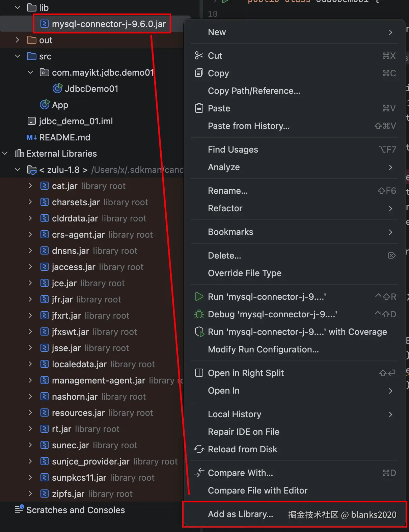
Task: Click the Reload from Disk icon
Action: (199, 449)
